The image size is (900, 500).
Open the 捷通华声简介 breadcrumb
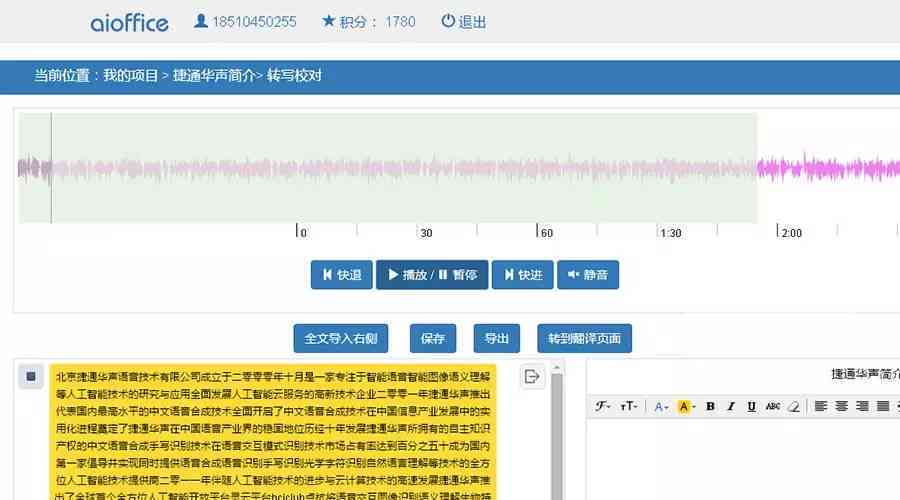214,76
